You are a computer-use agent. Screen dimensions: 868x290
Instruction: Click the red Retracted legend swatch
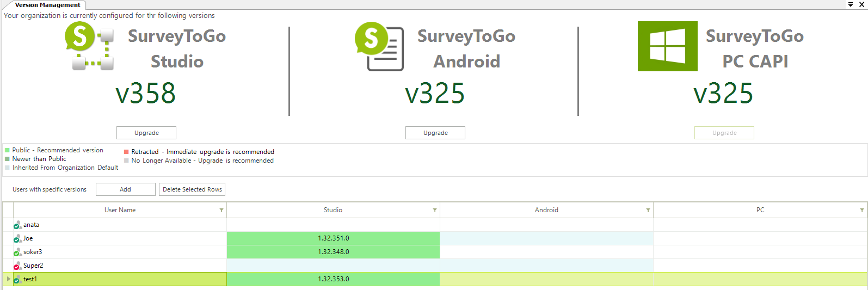tap(126, 152)
